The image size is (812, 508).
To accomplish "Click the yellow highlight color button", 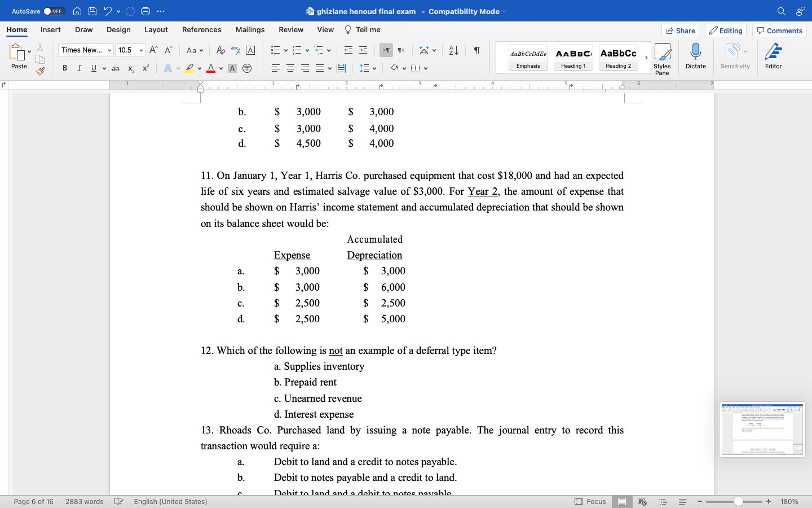I will (x=189, y=68).
